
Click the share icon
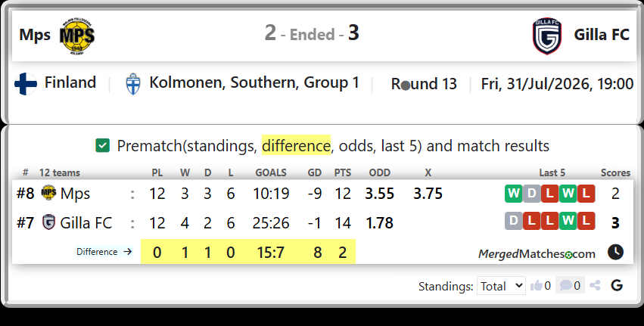pos(595,285)
